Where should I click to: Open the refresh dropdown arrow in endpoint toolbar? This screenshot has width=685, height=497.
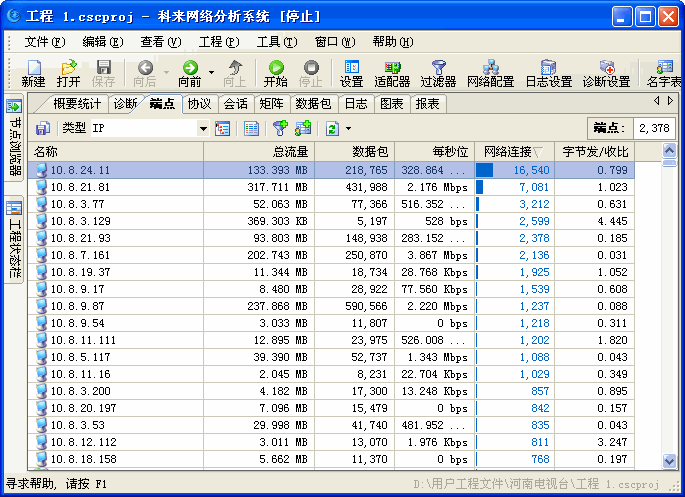pyautogui.click(x=348, y=128)
